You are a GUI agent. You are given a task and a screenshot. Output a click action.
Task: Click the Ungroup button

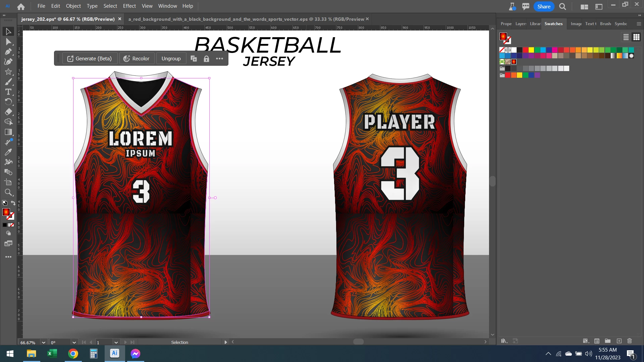coord(171,59)
